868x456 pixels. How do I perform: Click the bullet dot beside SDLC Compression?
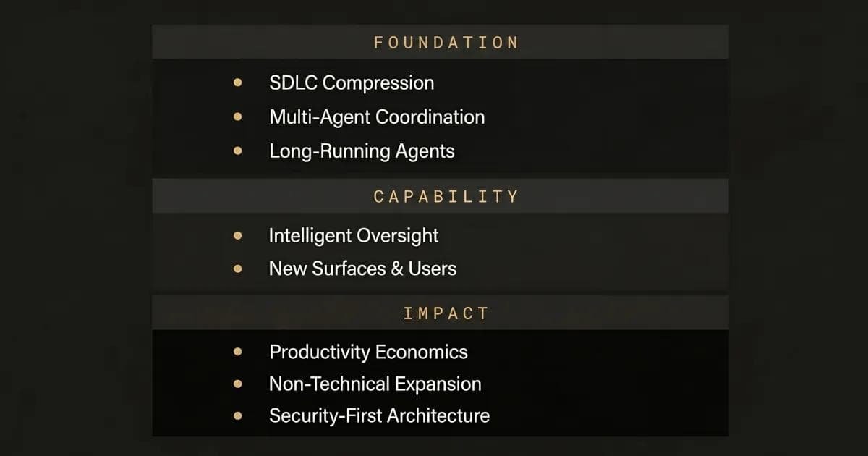point(238,83)
